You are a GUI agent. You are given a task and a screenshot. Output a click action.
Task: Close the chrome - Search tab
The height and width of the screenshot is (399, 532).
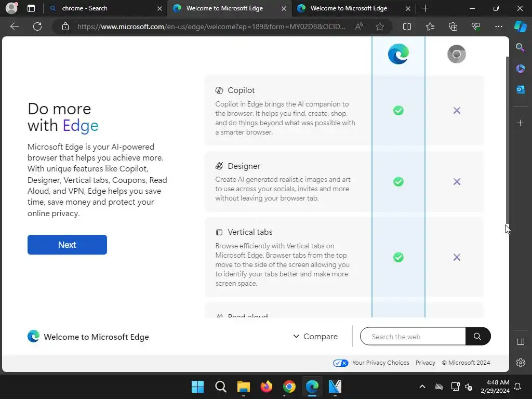coord(159,8)
